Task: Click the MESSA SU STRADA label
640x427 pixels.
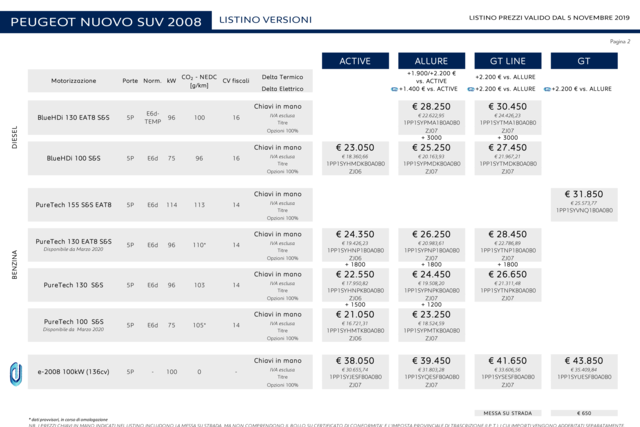Action: pos(508,413)
